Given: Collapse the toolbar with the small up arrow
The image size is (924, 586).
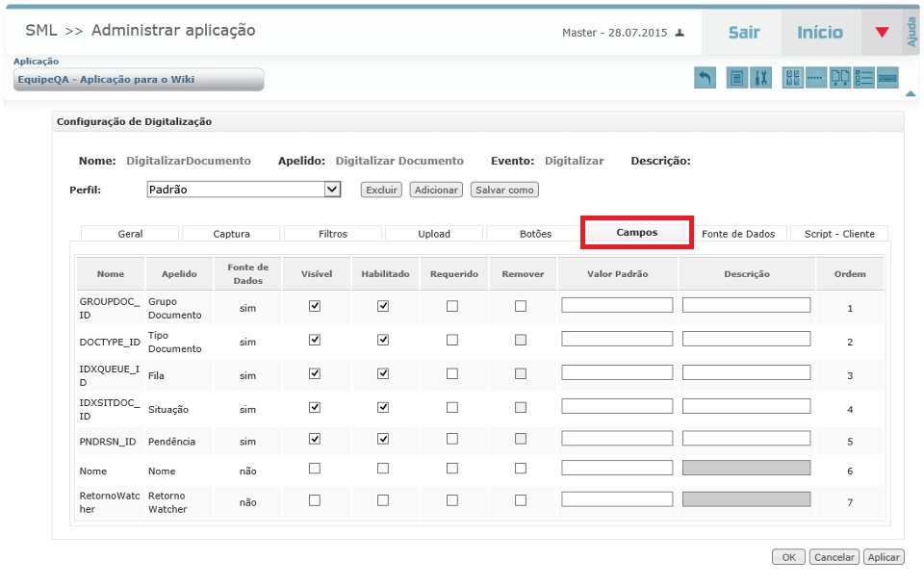Looking at the screenshot, I should (x=911, y=93).
